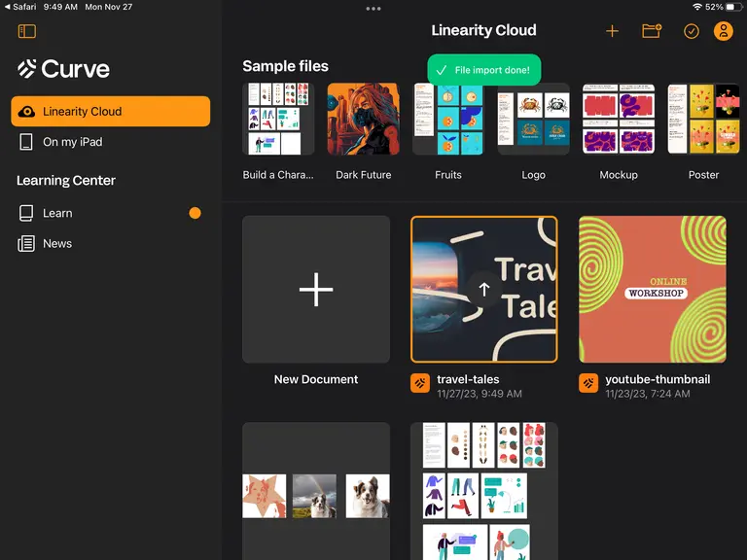Viewport: 747px width, 560px height.
Task: Tap the Wi-Fi status icon
Action: point(697,7)
